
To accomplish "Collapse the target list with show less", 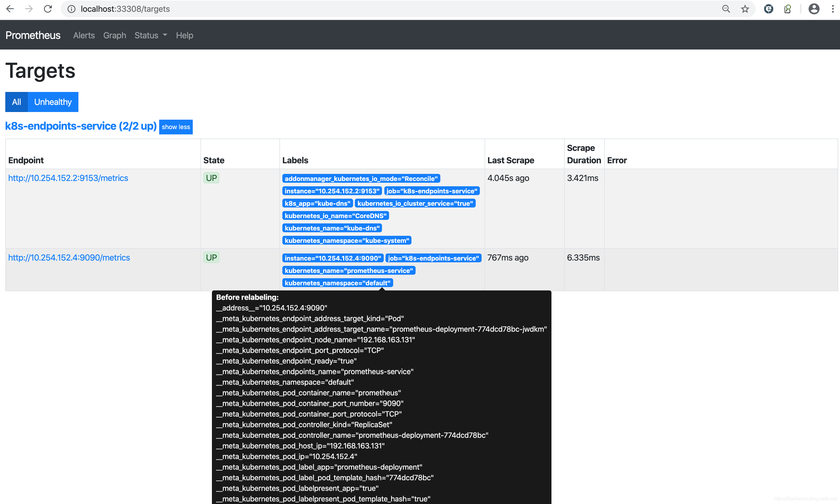I will pos(176,127).
